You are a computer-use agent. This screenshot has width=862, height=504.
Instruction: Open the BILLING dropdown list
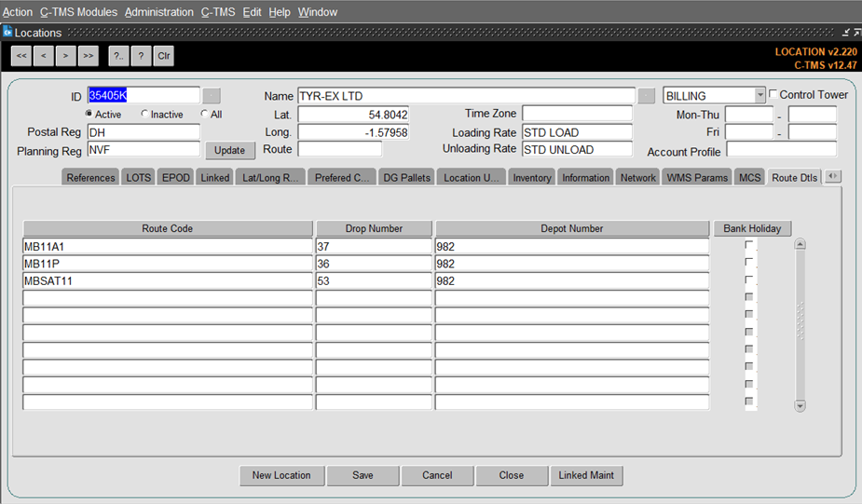click(759, 95)
